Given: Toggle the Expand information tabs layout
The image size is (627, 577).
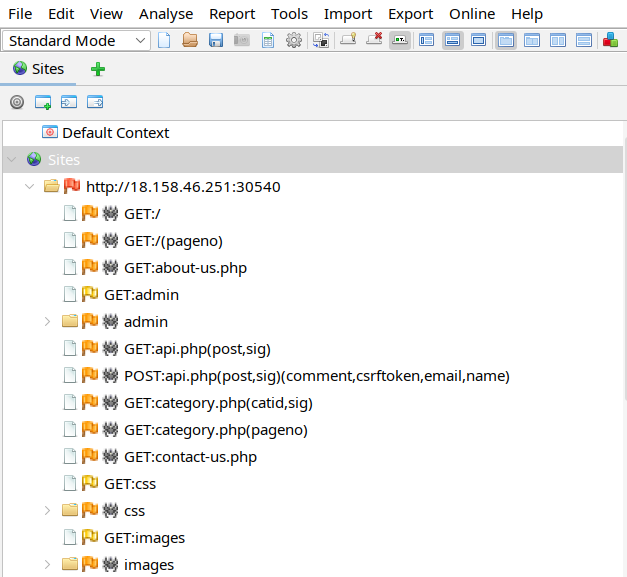Looking at the screenshot, I should point(453,40).
